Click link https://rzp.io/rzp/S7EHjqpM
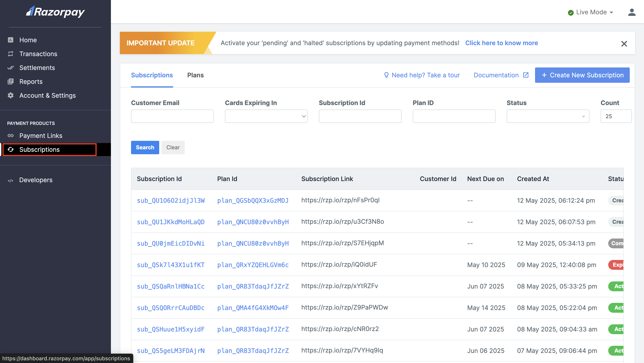The width and height of the screenshot is (644, 363). 343,243
